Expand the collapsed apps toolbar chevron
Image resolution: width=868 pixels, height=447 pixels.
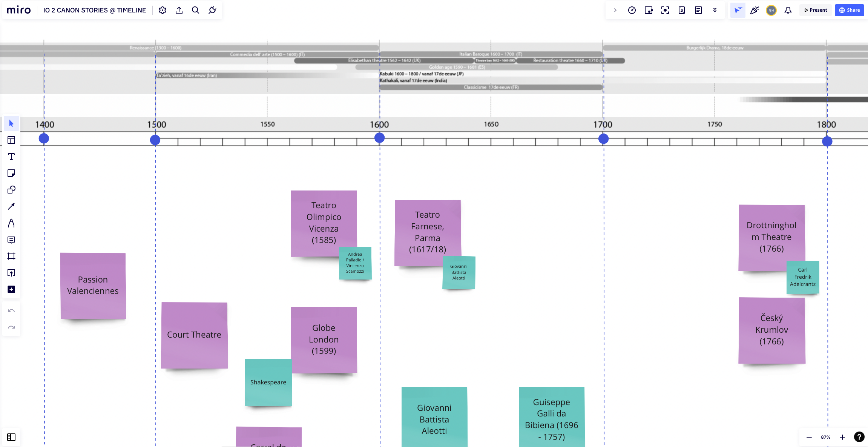click(x=615, y=10)
